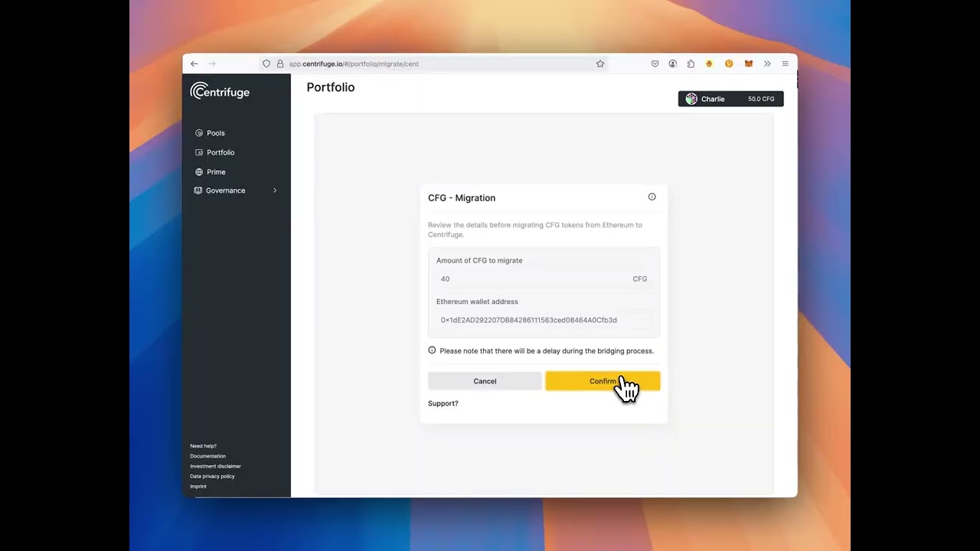Click the info icon in CFG Migration dialog
This screenshot has width=980, height=551.
tap(652, 197)
